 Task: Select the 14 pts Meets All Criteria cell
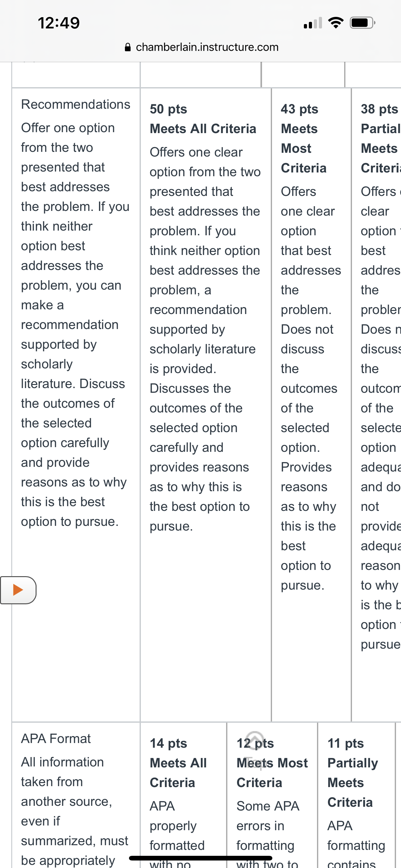click(184, 795)
